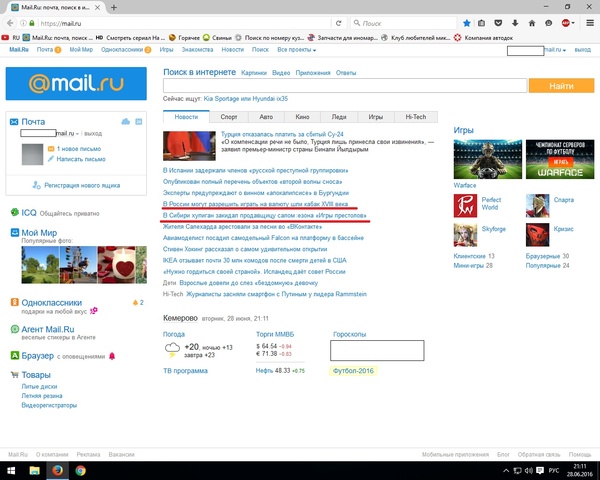Open Windows Start menu
The image size is (600, 480).
(11, 470)
